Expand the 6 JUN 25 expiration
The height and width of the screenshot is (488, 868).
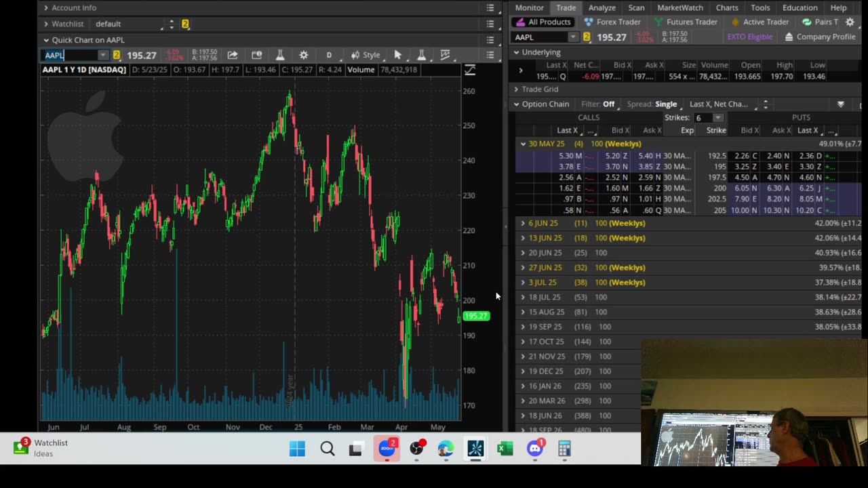coord(523,223)
